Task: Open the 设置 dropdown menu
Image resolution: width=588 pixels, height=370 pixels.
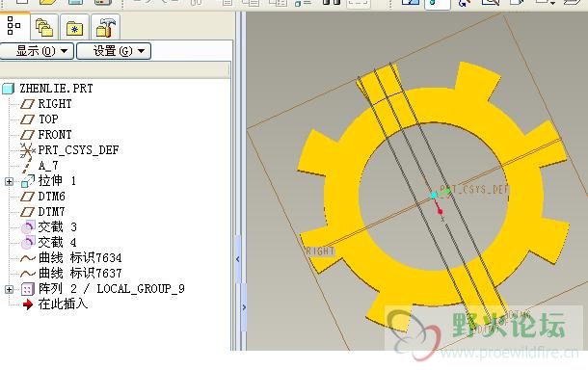Action: [x=114, y=51]
